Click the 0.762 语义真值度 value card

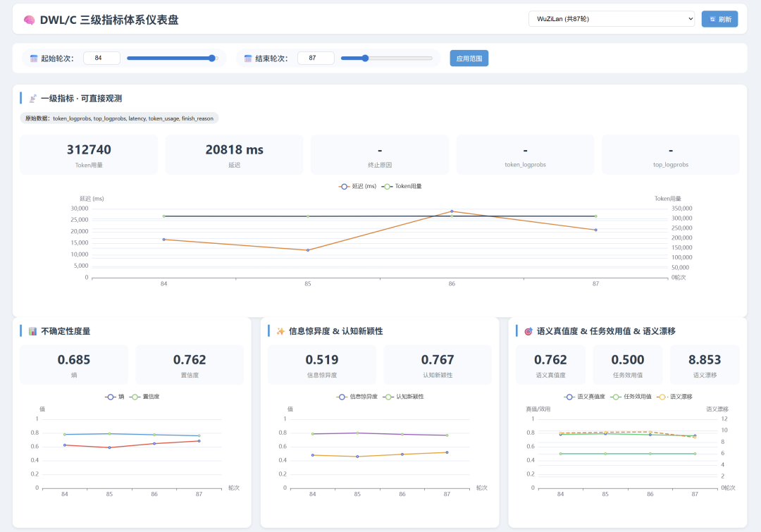point(550,365)
